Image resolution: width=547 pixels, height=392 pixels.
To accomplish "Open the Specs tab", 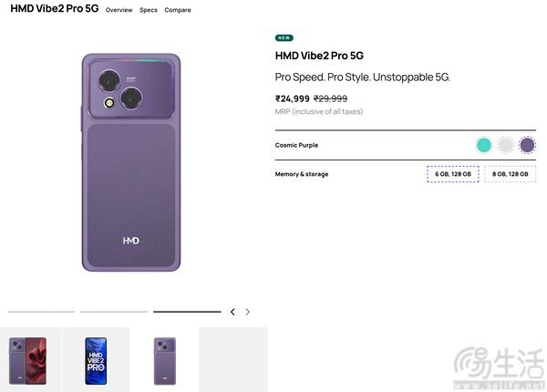I will tap(149, 10).
